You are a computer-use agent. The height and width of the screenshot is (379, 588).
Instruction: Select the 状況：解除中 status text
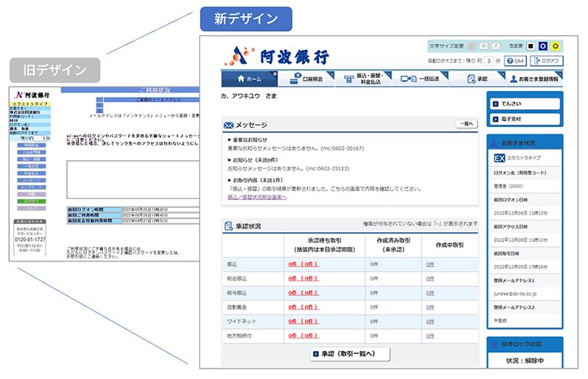point(525,361)
